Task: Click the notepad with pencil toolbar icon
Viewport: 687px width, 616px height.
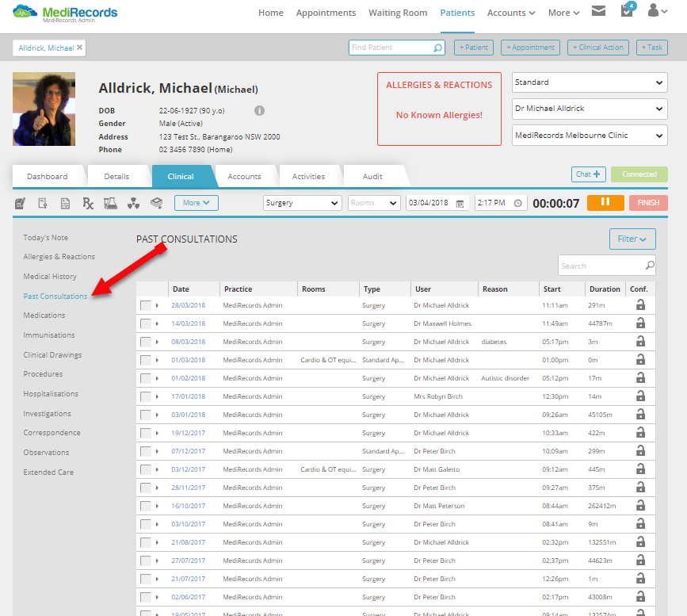Action: 20,203
